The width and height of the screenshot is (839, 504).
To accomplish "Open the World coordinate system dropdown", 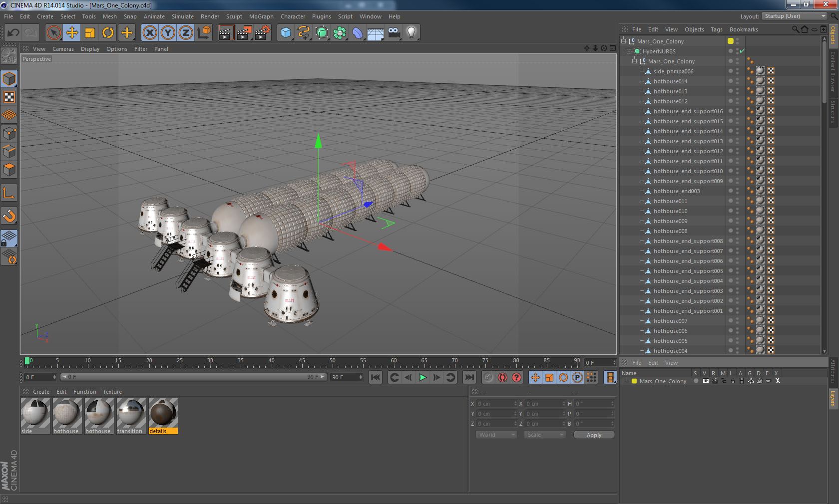I will (x=496, y=435).
